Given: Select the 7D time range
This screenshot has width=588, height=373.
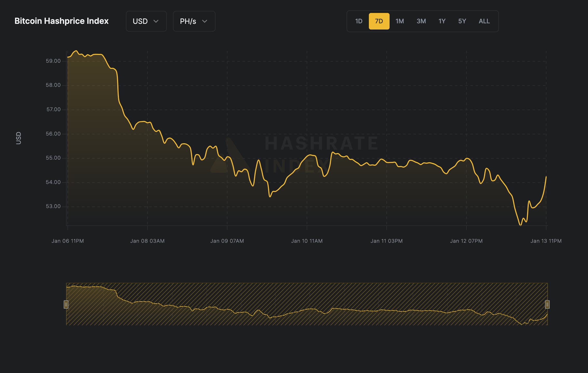Looking at the screenshot, I should pyautogui.click(x=379, y=21).
